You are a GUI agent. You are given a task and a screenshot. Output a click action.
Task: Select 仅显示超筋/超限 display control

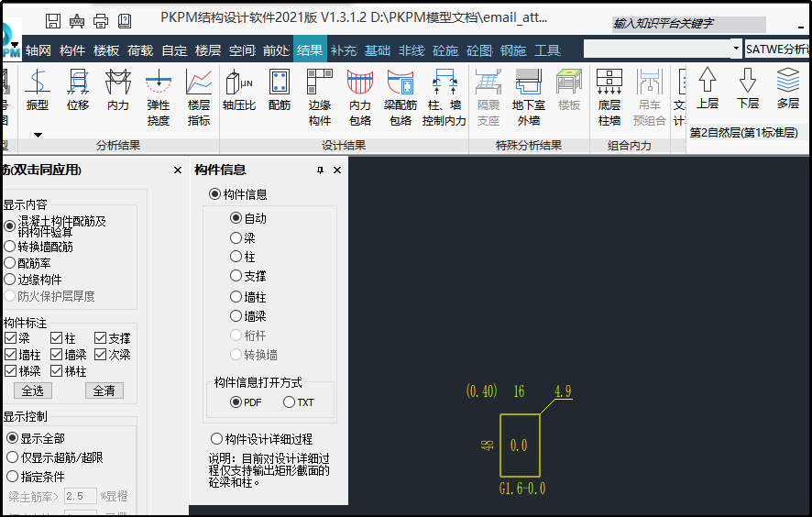(x=55, y=457)
